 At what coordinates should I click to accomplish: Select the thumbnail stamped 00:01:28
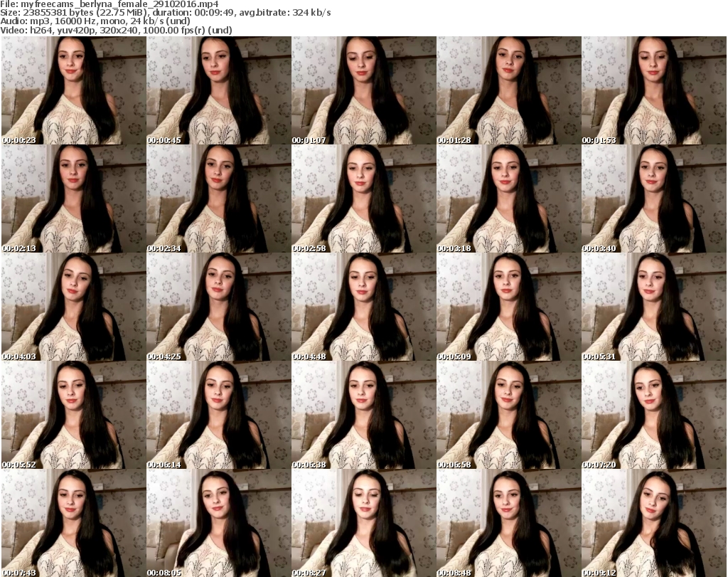(x=508, y=90)
